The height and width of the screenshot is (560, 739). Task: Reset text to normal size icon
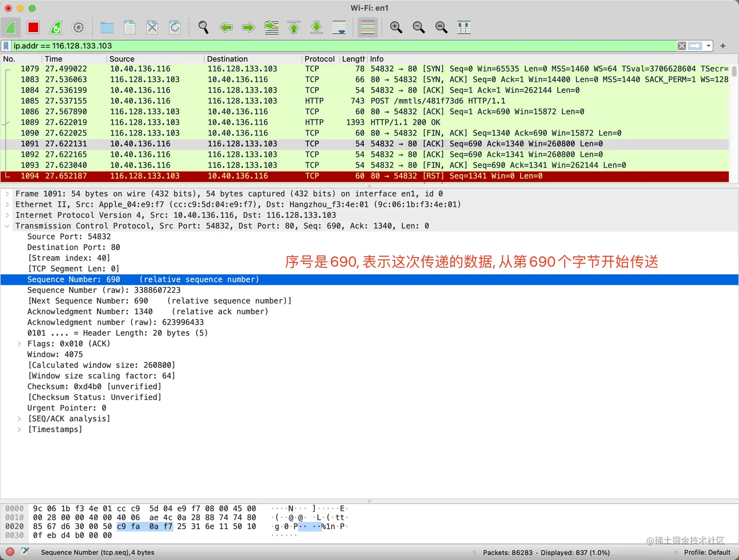tap(441, 27)
